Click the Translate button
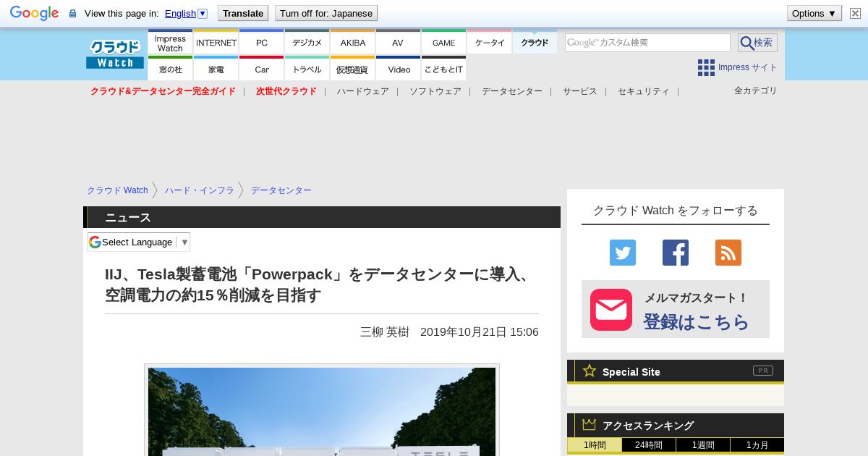This screenshot has height=456, width=868. pos(243,13)
